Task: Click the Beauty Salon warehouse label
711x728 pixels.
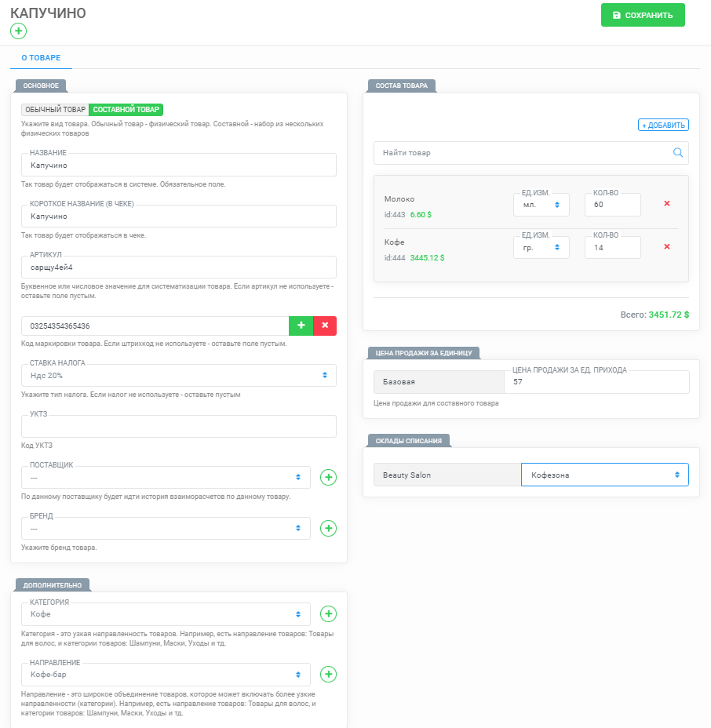Action: coord(447,475)
